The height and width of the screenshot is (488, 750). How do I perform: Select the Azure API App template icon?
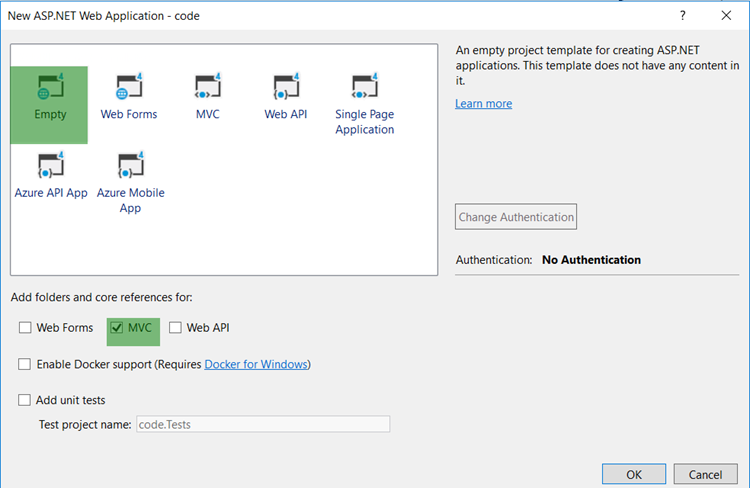[50, 165]
